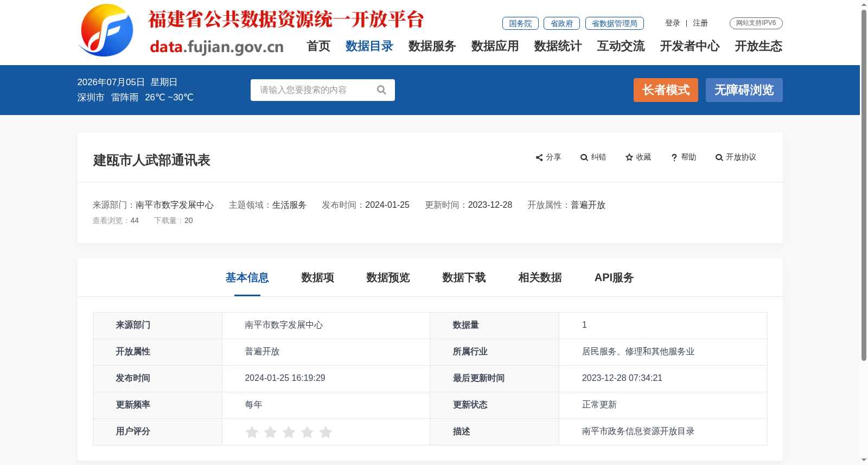Click the 下载量：20 text
Viewport: 868px width, 465px height.
coord(174,221)
